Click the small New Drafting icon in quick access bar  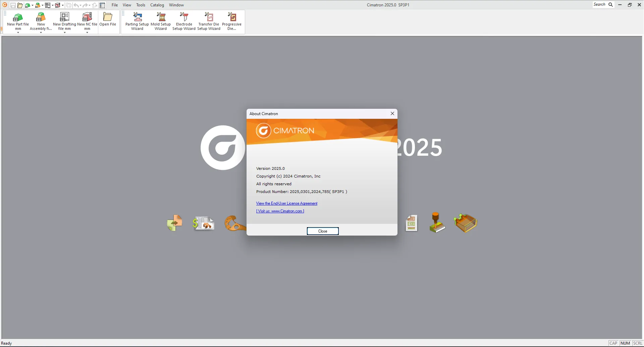point(48,5)
